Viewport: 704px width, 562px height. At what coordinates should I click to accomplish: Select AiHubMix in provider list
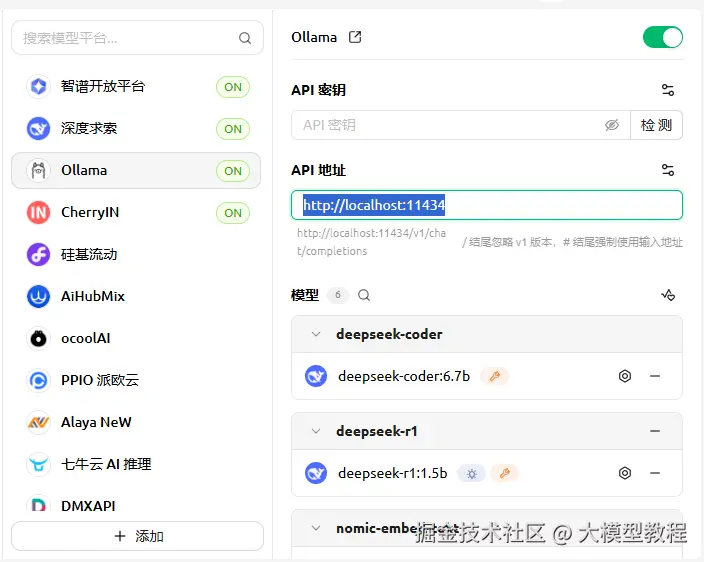click(x=136, y=296)
